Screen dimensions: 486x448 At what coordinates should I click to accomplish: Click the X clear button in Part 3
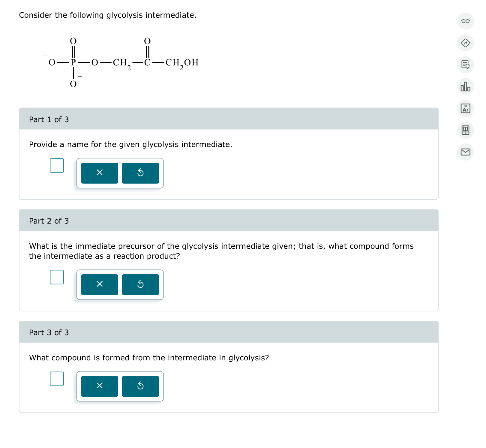click(99, 386)
